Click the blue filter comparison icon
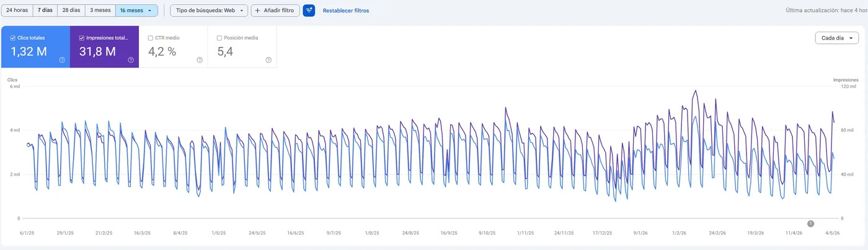 [309, 11]
